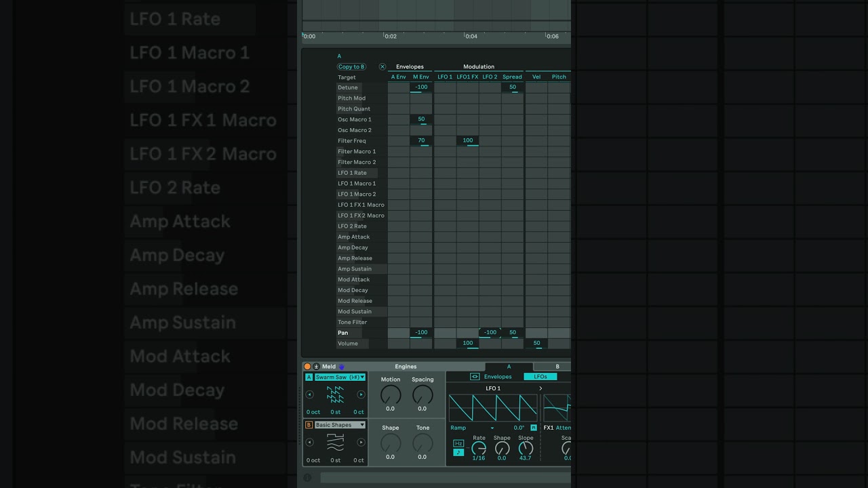
Task: Click the LFO 2 column header
Action: [490, 77]
